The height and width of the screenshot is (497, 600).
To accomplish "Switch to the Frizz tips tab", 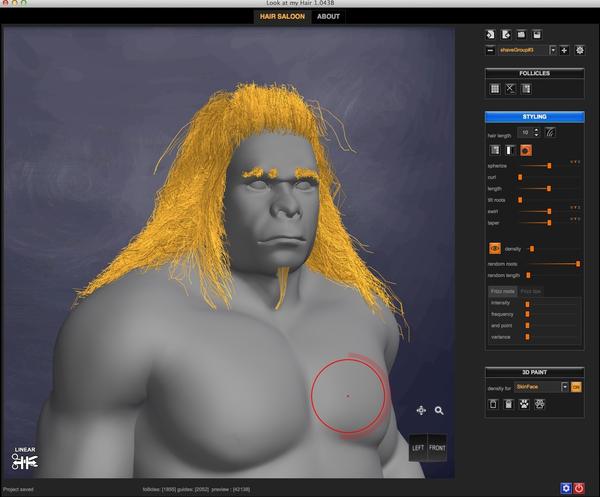I will pos(531,291).
